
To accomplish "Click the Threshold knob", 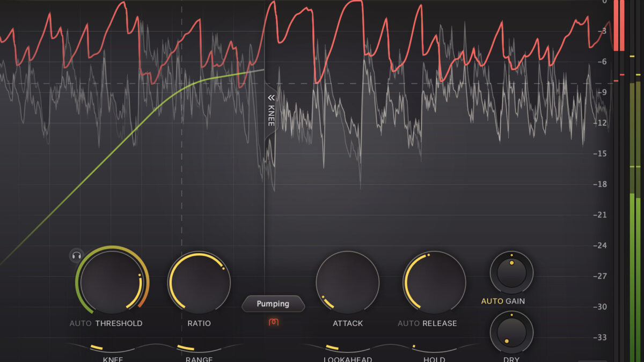I will click(112, 282).
